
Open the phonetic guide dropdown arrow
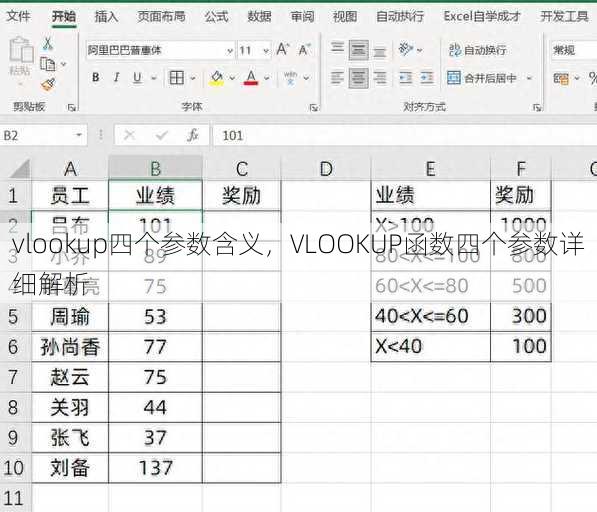point(306,78)
